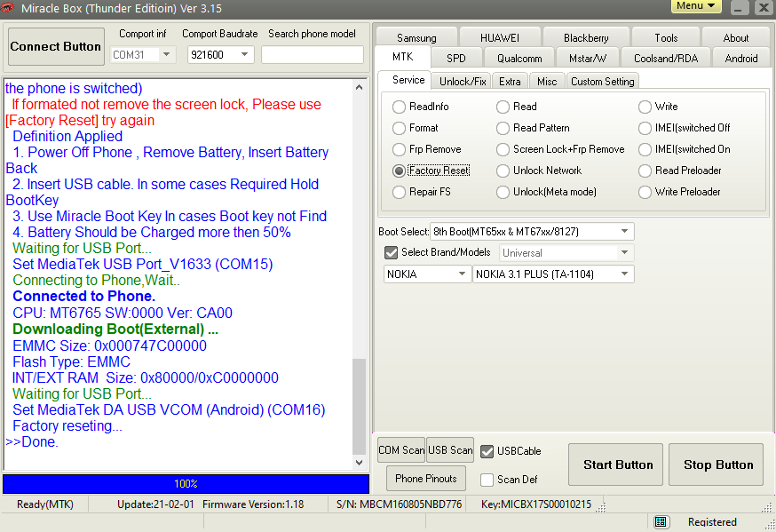Select the ReadInfo radio option
776x532 pixels.
(x=399, y=107)
